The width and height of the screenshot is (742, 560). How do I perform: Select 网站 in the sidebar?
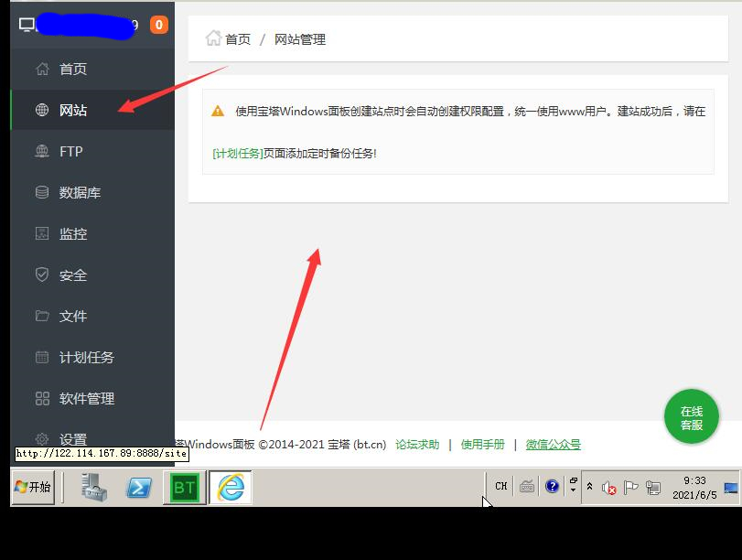tap(92, 110)
